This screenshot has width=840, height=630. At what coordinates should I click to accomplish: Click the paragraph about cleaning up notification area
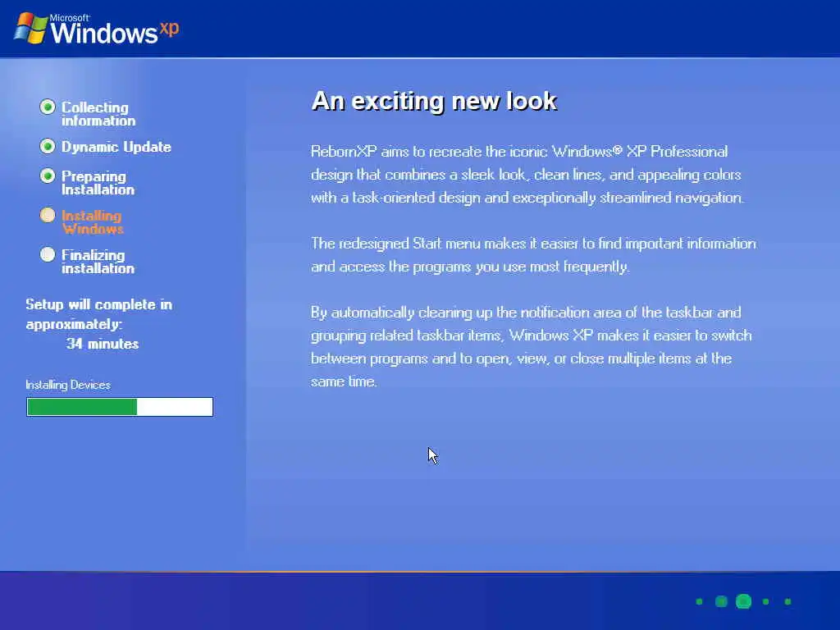532,347
